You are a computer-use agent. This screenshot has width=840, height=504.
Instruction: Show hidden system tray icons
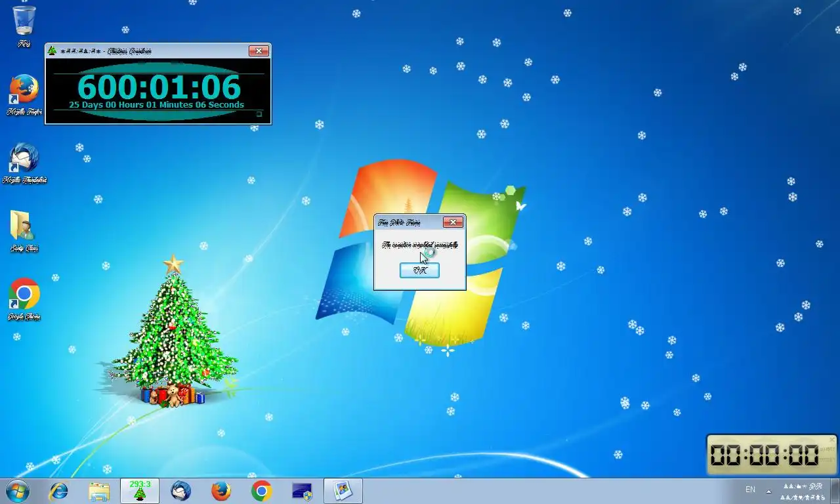click(x=768, y=491)
